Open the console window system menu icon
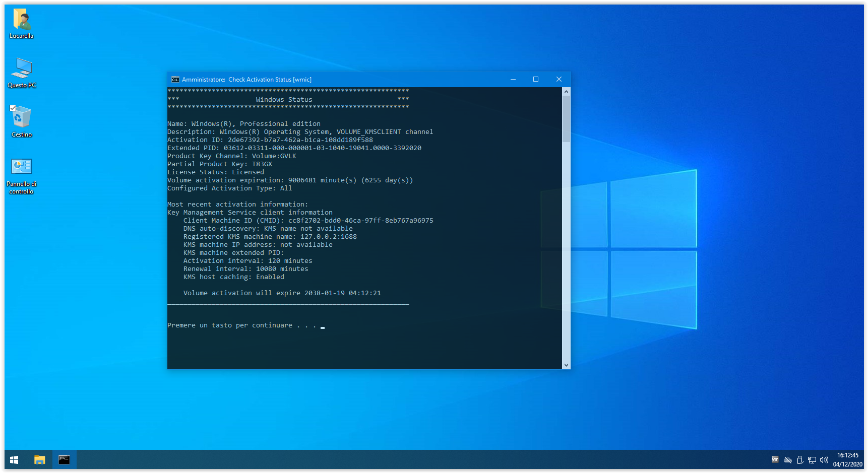The width and height of the screenshot is (868, 473). point(175,80)
